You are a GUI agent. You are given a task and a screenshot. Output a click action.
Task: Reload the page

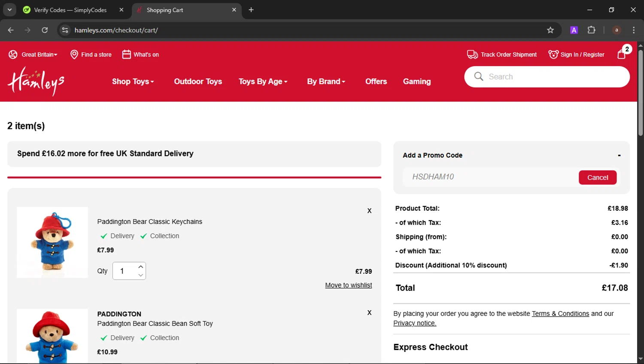pos(45,30)
